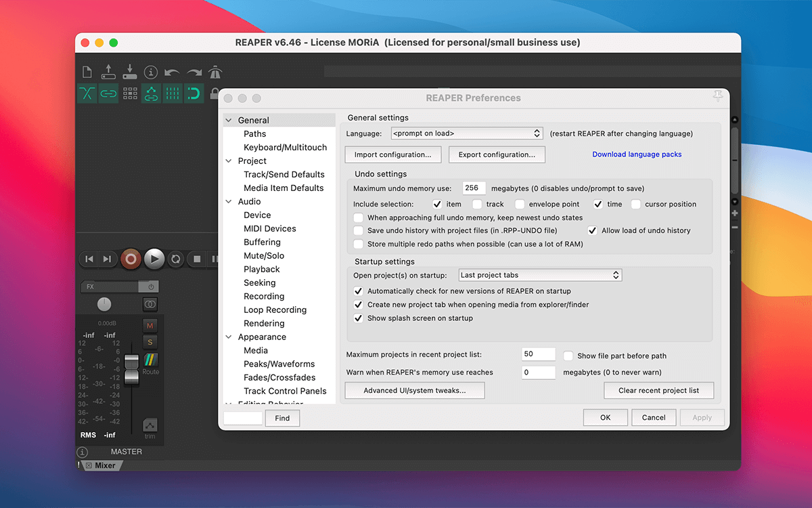Screen dimensions: 812x508
Task: Select Peaks/Waveforms in the preferences tree
Action: (x=279, y=364)
